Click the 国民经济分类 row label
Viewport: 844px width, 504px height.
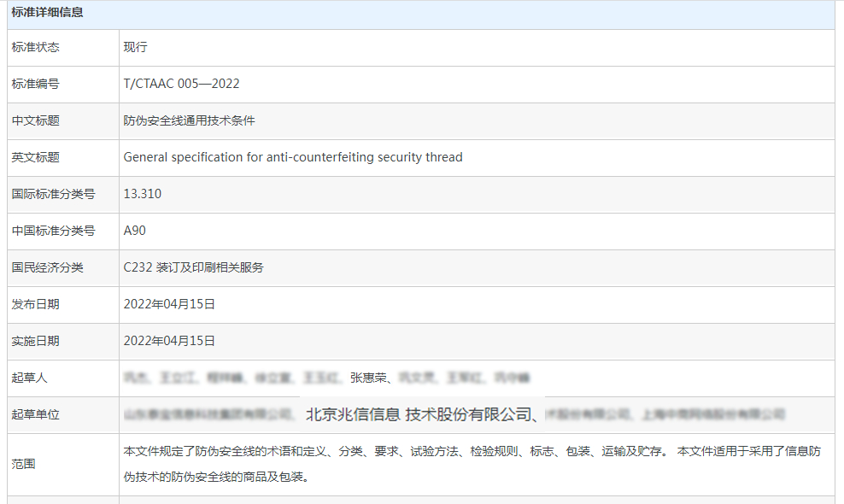[x=48, y=267]
